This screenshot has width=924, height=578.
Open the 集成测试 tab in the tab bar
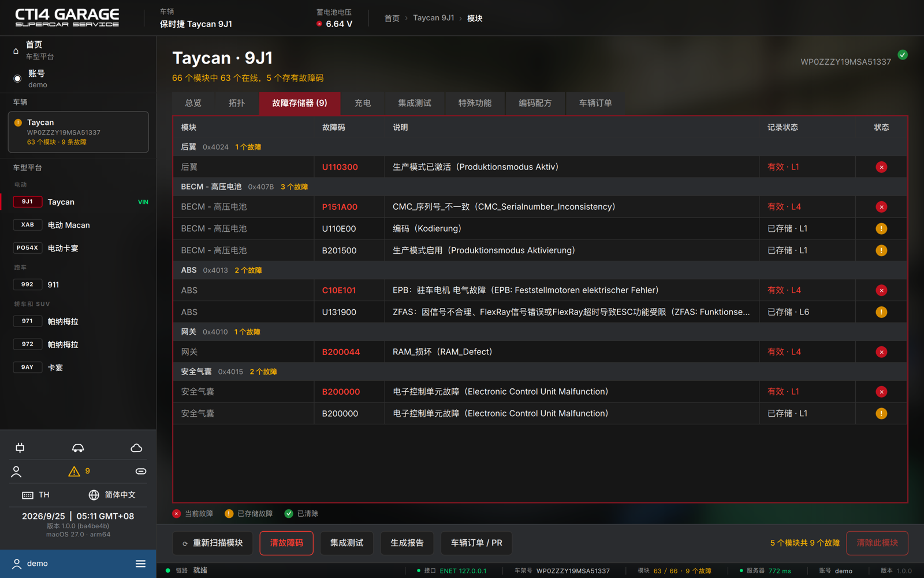(415, 103)
